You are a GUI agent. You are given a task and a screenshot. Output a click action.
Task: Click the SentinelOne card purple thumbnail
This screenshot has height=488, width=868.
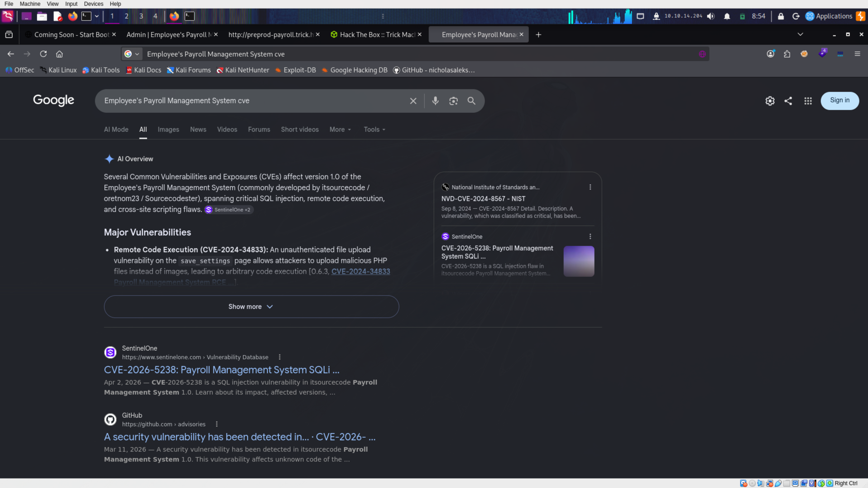pyautogui.click(x=579, y=261)
